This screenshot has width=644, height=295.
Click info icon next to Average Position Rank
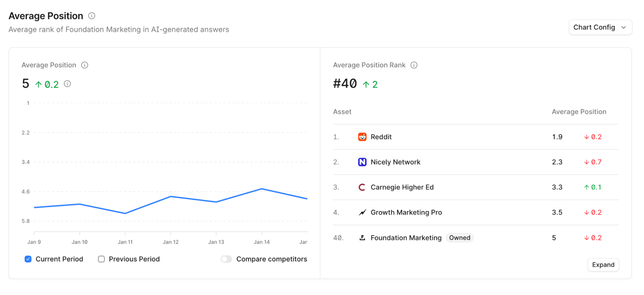pyautogui.click(x=414, y=65)
